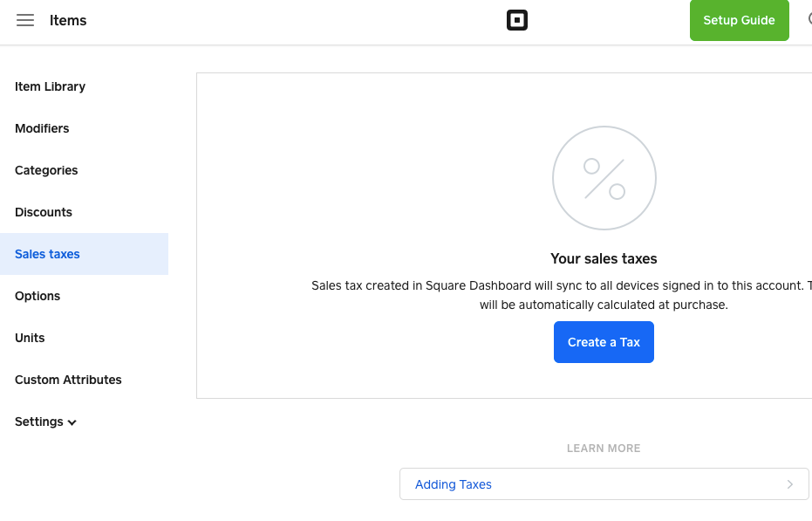Open Options in the sidebar
The width and height of the screenshot is (812, 521).
pyautogui.click(x=38, y=296)
